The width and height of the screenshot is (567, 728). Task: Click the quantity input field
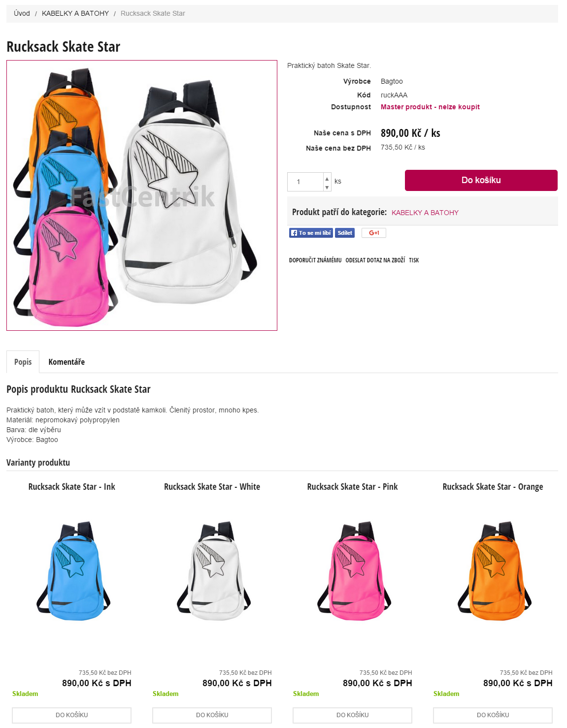coord(306,182)
